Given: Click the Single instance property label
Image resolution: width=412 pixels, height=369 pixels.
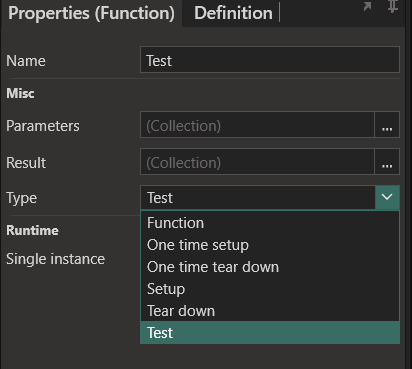Looking at the screenshot, I should pos(56,259).
